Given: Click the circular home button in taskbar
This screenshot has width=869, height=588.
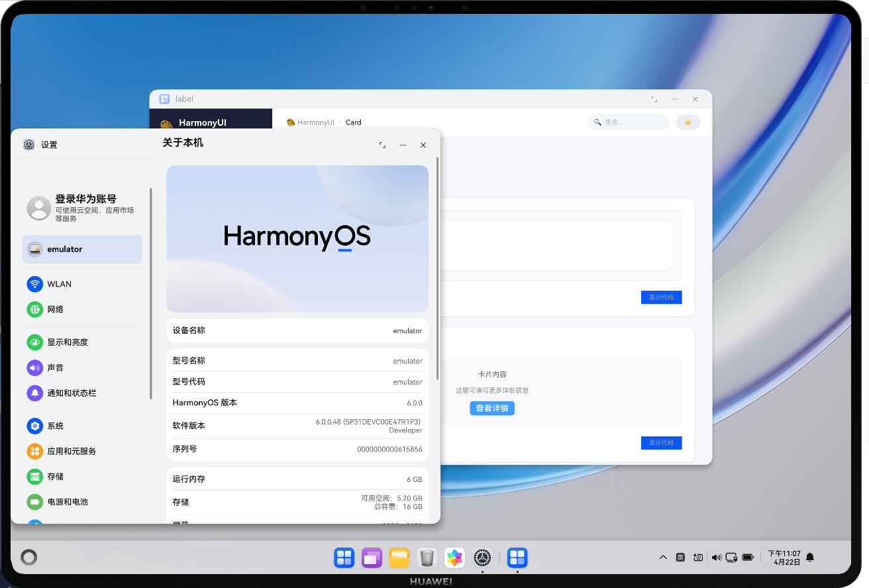Looking at the screenshot, I should pyautogui.click(x=28, y=558).
